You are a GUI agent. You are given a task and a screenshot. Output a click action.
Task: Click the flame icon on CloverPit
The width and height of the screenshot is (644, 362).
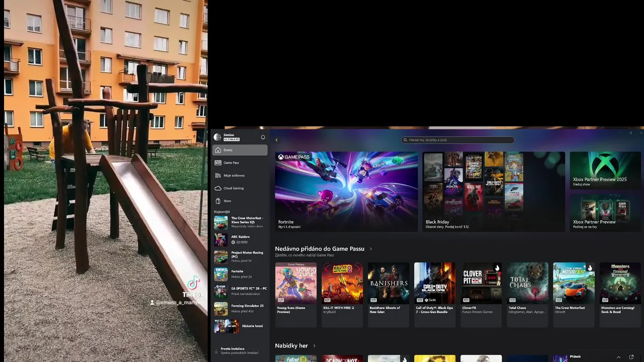point(497,267)
